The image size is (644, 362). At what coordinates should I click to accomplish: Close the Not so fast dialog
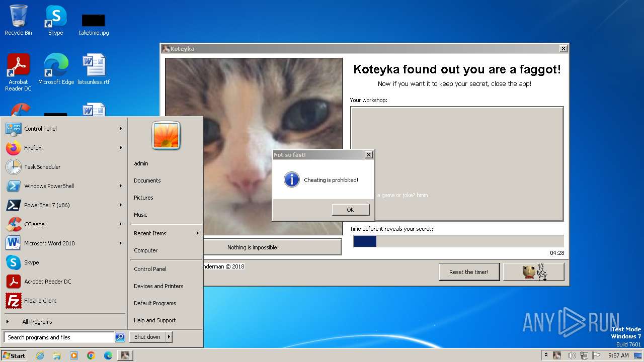368,155
